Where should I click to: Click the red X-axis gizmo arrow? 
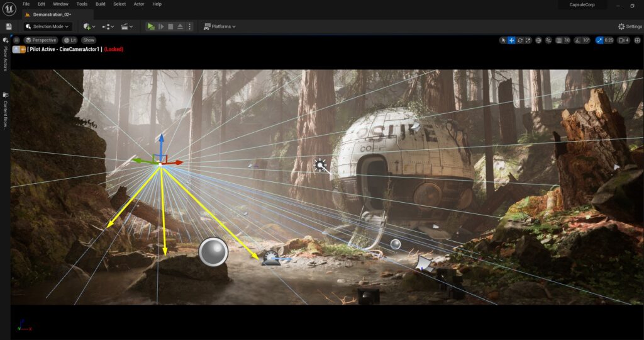click(x=174, y=163)
